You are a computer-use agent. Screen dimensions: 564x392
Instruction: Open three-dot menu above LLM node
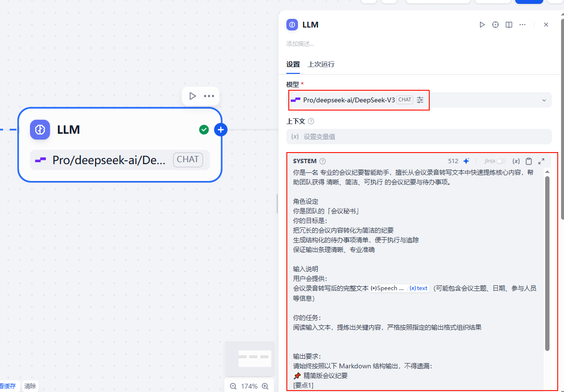(x=209, y=96)
